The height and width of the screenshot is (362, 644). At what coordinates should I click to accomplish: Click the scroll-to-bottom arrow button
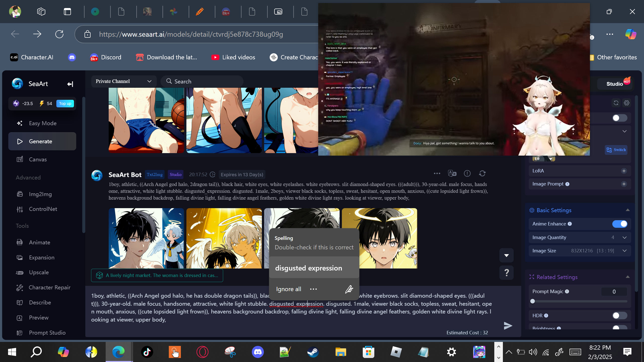coord(506,255)
